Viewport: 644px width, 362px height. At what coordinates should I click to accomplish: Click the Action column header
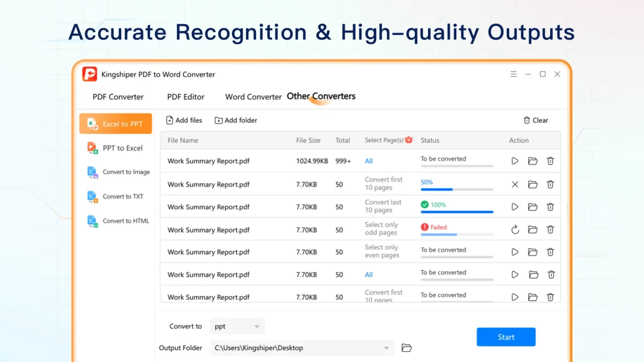point(519,140)
